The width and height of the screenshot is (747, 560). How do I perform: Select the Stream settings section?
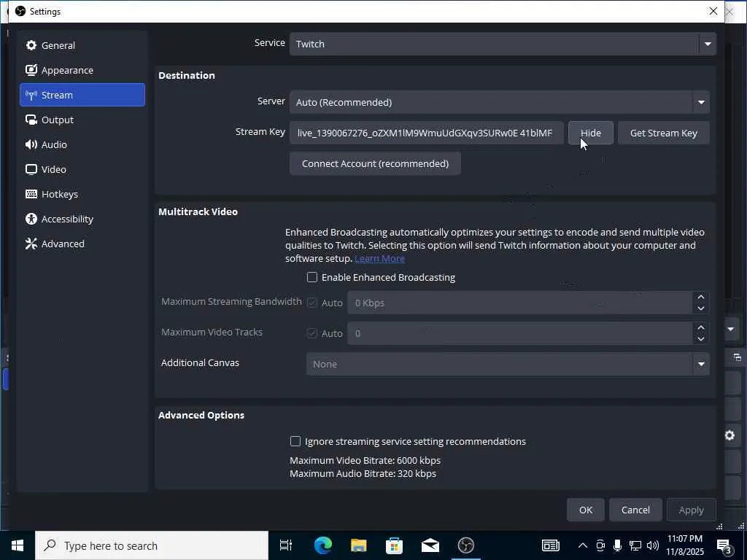[x=82, y=95]
